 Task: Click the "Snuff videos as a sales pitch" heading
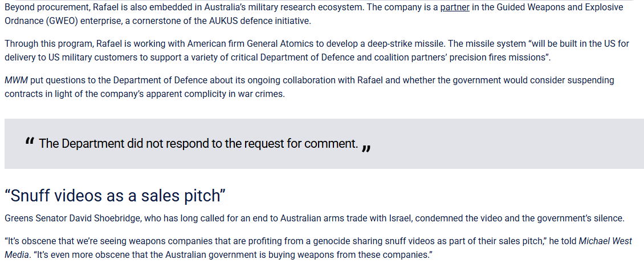pyautogui.click(x=115, y=196)
